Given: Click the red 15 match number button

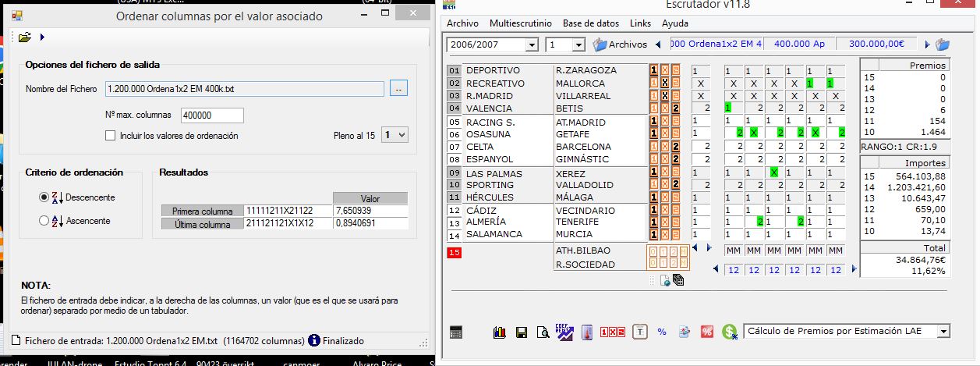Looking at the screenshot, I should pos(454,252).
